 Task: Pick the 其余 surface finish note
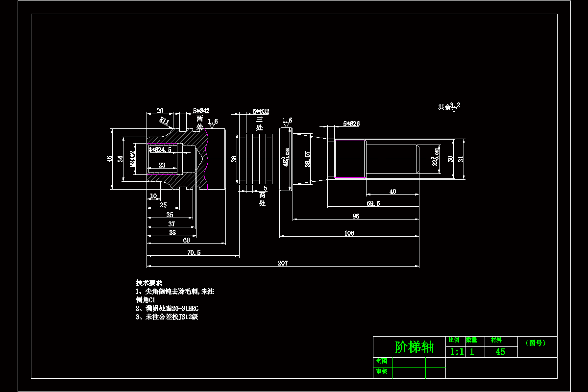[x=444, y=107]
